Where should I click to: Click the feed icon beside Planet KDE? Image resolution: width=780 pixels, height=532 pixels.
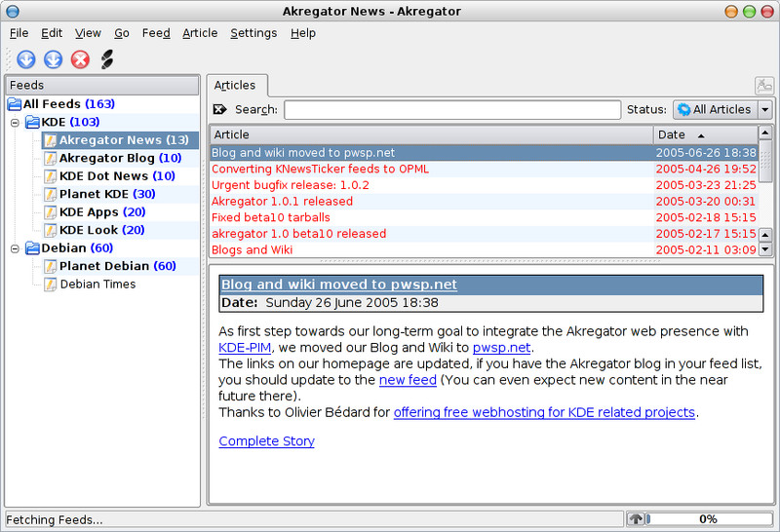50,194
